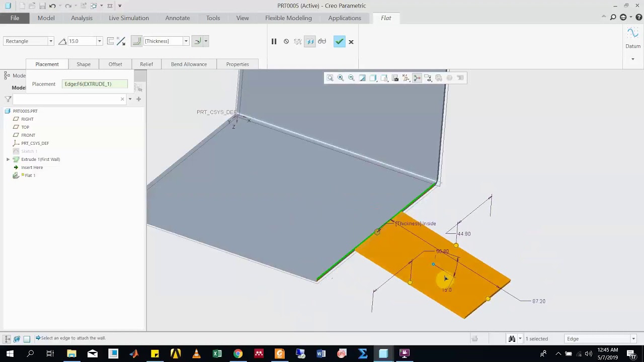Click the Edge:F6(EXTRUDE_1) placement collector
The width and height of the screenshot is (644, 362).
(x=95, y=84)
